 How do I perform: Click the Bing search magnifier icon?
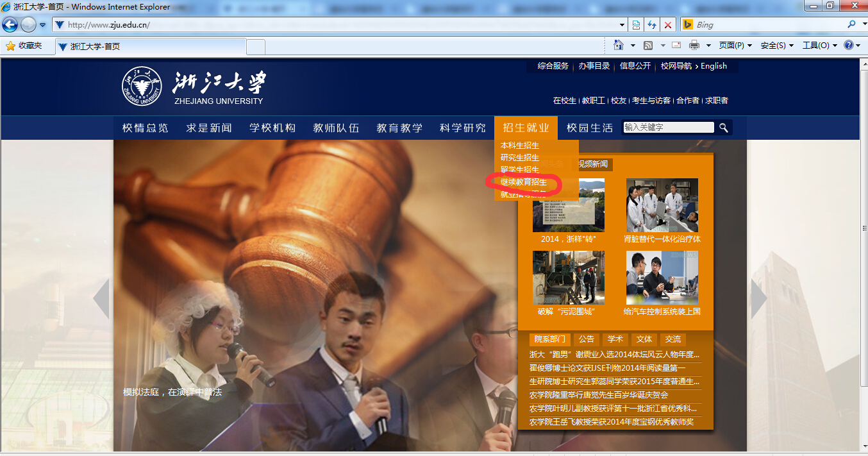click(x=851, y=24)
